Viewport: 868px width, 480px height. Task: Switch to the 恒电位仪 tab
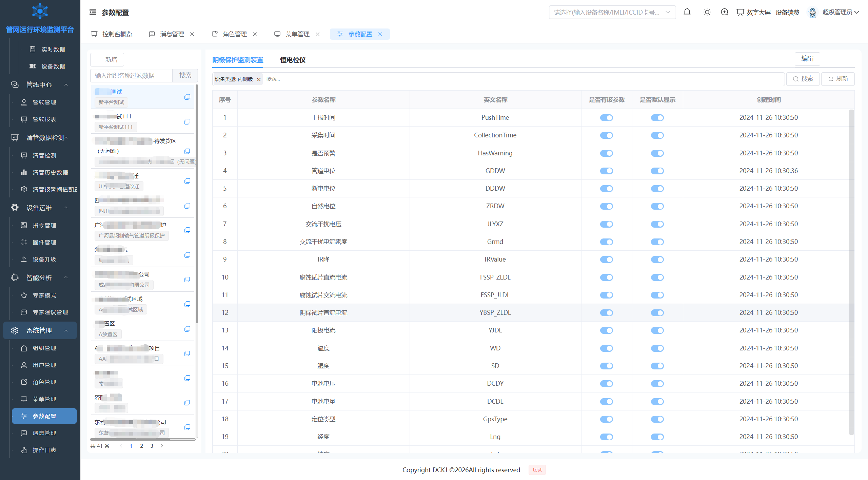click(x=293, y=60)
